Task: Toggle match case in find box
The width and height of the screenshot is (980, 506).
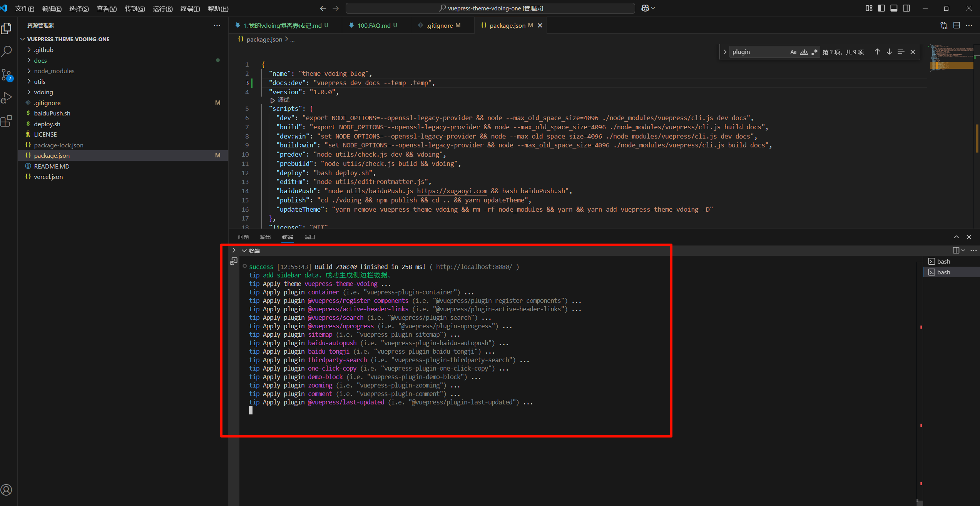Action: point(793,52)
